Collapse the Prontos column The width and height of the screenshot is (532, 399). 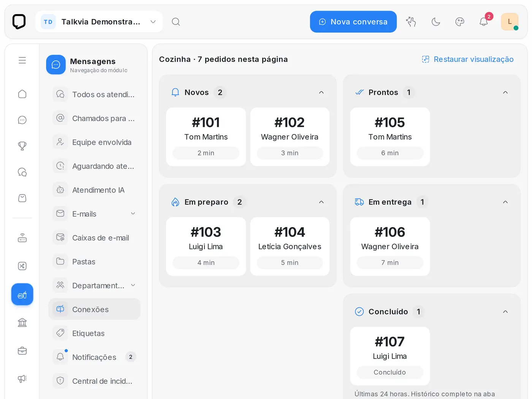pyautogui.click(x=505, y=92)
